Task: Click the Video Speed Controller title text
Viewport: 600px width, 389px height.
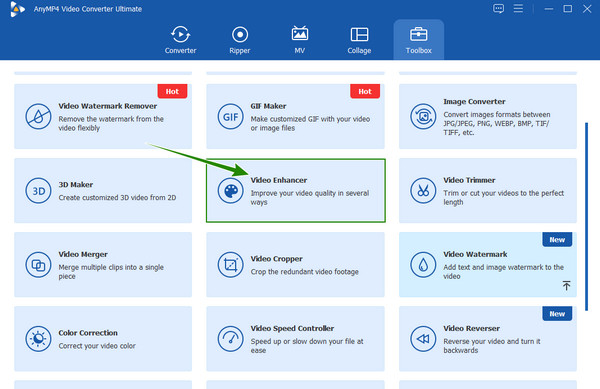Action: (292, 328)
